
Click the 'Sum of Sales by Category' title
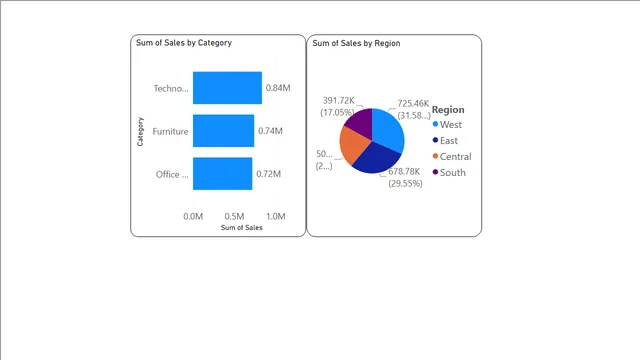point(184,43)
